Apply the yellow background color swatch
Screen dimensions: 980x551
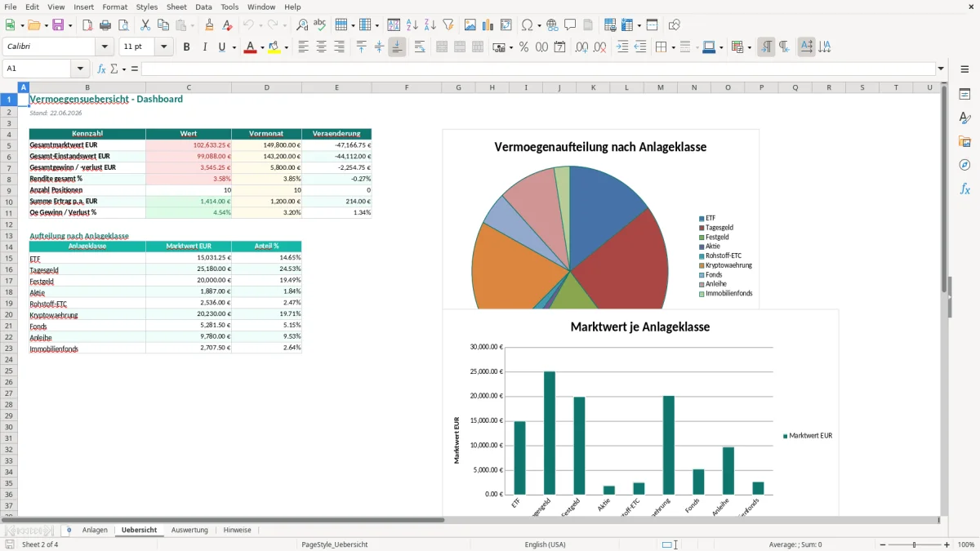[274, 47]
